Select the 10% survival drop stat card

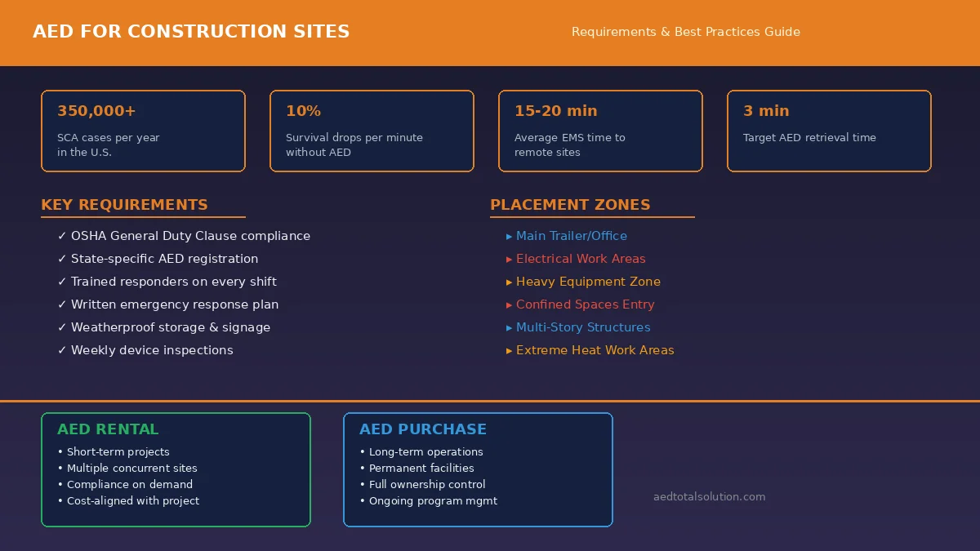coord(372,131)
